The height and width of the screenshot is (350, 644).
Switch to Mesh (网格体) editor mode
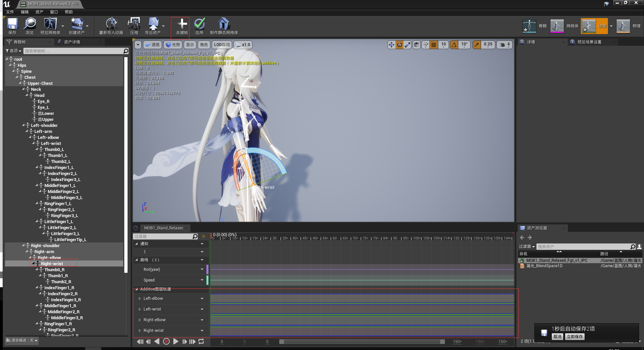pyautogui.click(x=564, y=26)
